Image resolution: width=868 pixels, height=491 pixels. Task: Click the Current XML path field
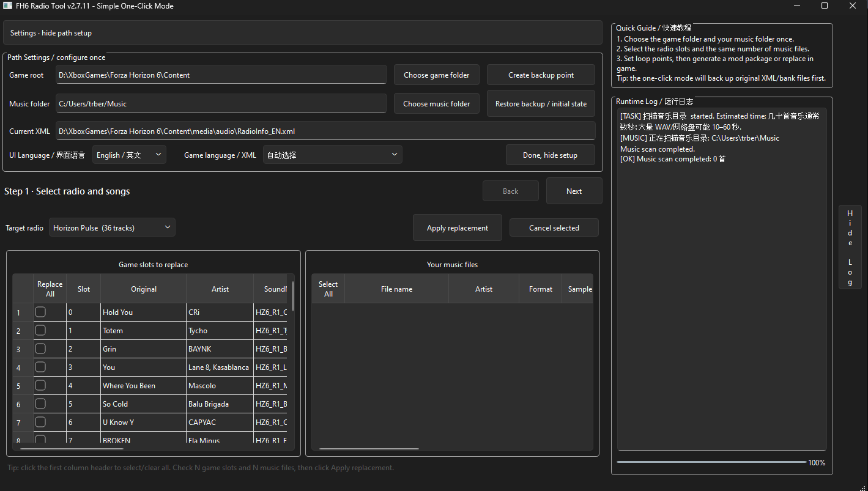(325, 131)
